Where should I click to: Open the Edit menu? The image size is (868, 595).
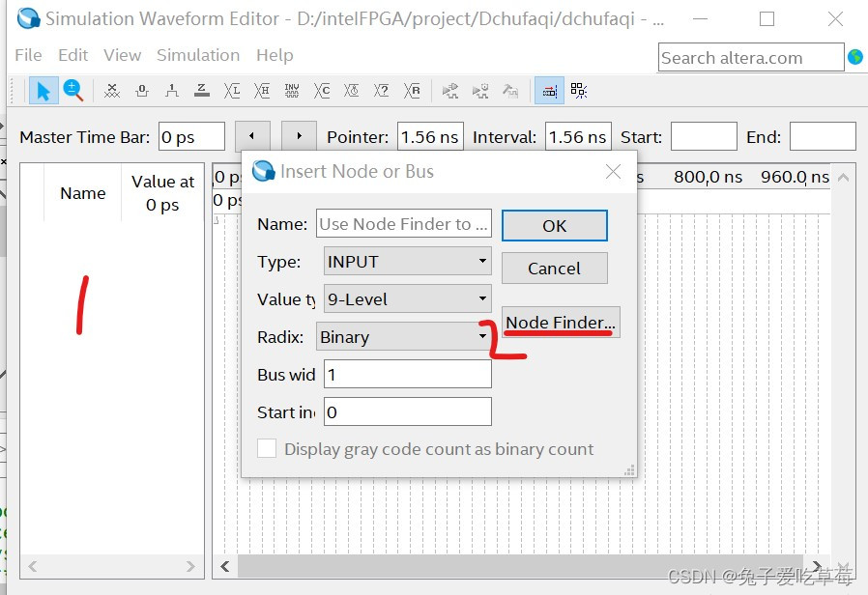[73, 55]
